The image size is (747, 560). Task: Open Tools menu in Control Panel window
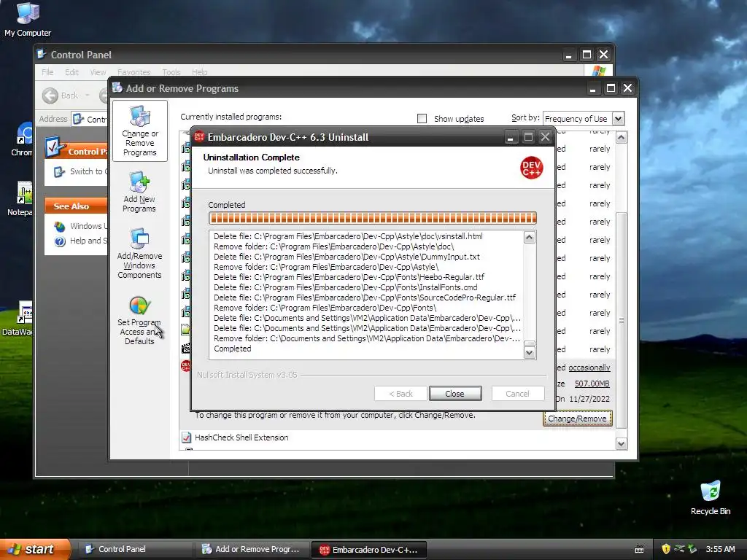coord(171,72)
